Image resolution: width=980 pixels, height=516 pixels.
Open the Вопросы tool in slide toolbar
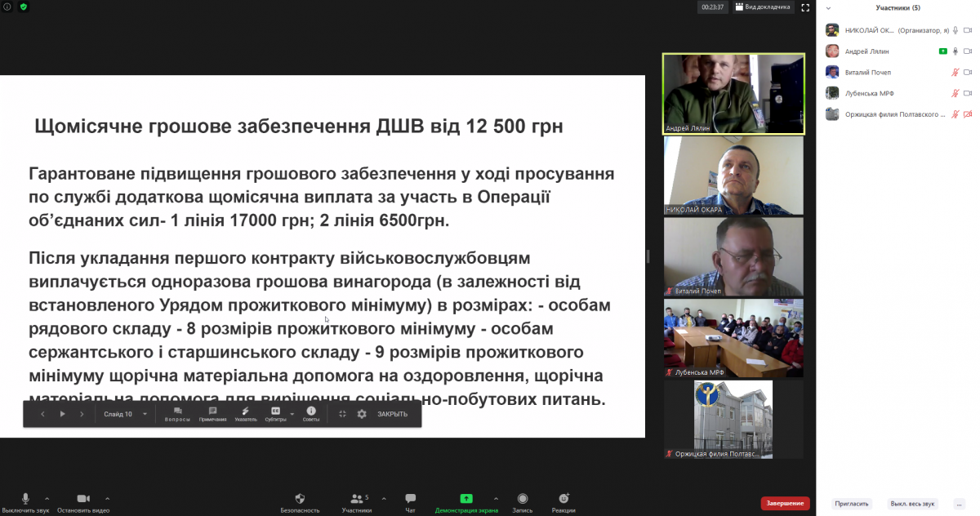pos(177,413)
